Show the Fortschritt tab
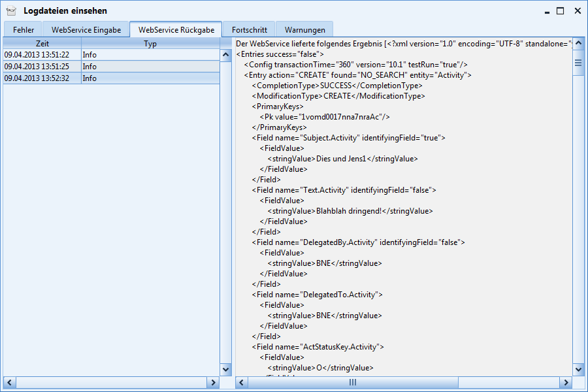This screenshot has height=392, width=588. 249,29
